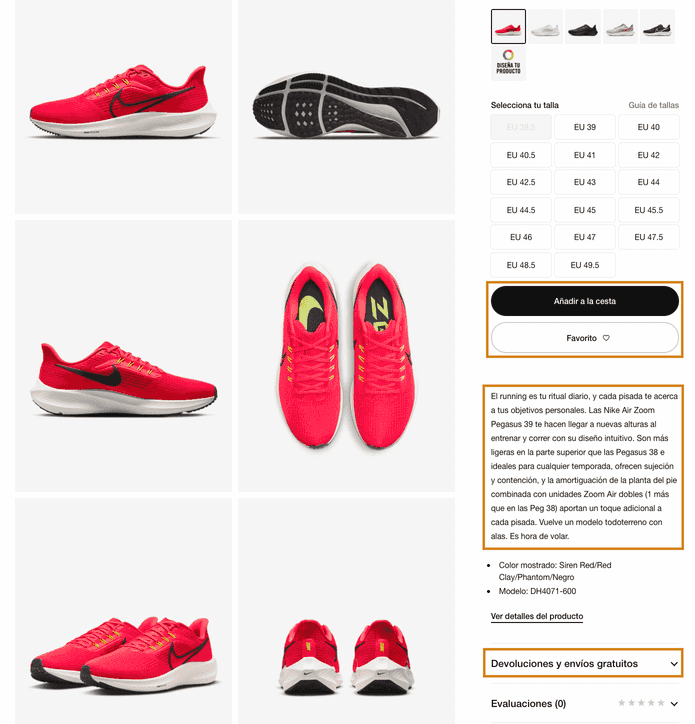Open the top-down view of both shoes
The width and height of the screenshot is (695, 724).
click(x=346, y=356)
